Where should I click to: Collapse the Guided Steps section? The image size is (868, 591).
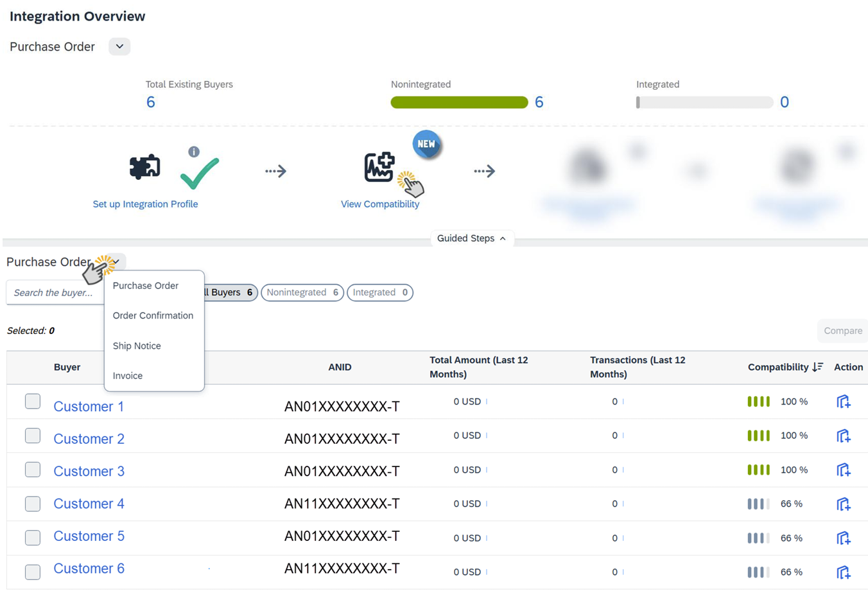point(471,238)
